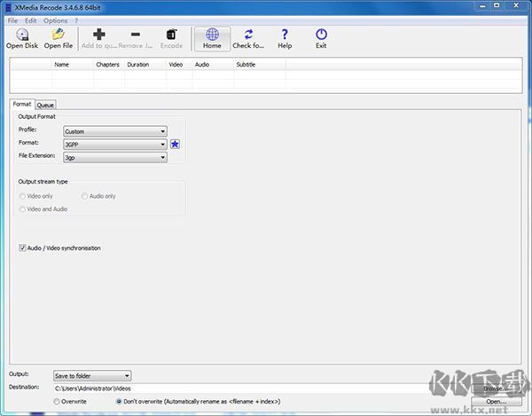Viewport: 532px width, 416px height.
Task: Open the Options menu
Action: pos(55,20)
